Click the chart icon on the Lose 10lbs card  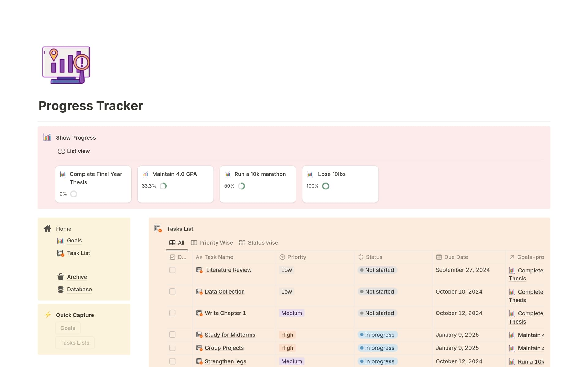click(x=310, y=174)
